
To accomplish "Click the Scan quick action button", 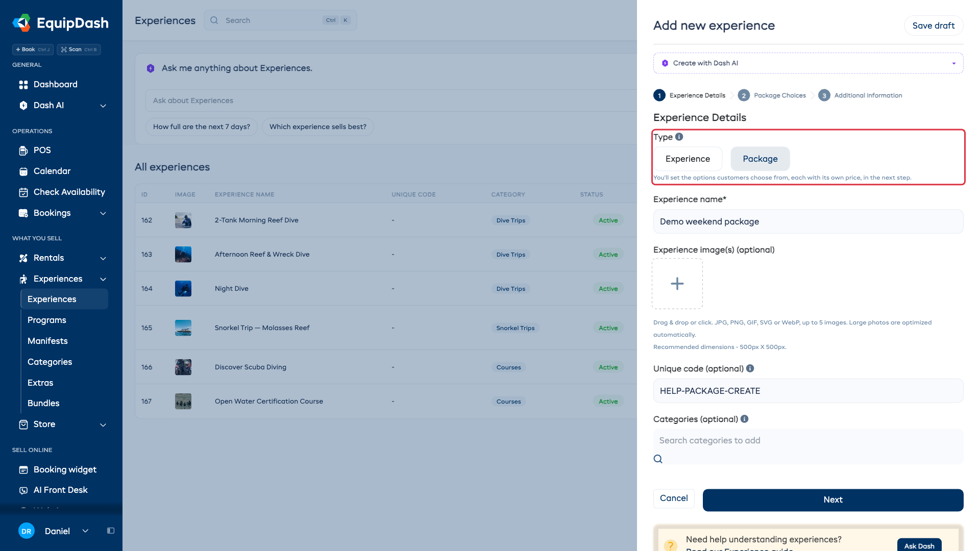I will point(79,49).
